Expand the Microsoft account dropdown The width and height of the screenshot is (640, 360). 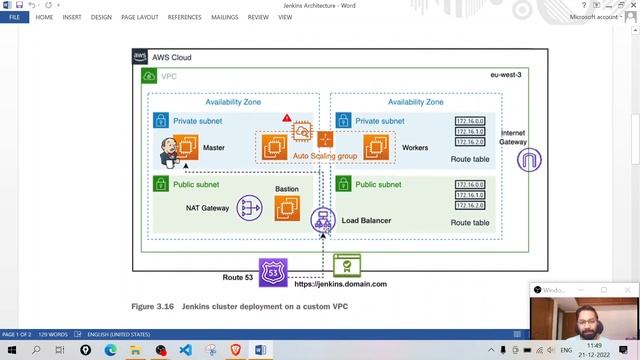pos(596,17)
